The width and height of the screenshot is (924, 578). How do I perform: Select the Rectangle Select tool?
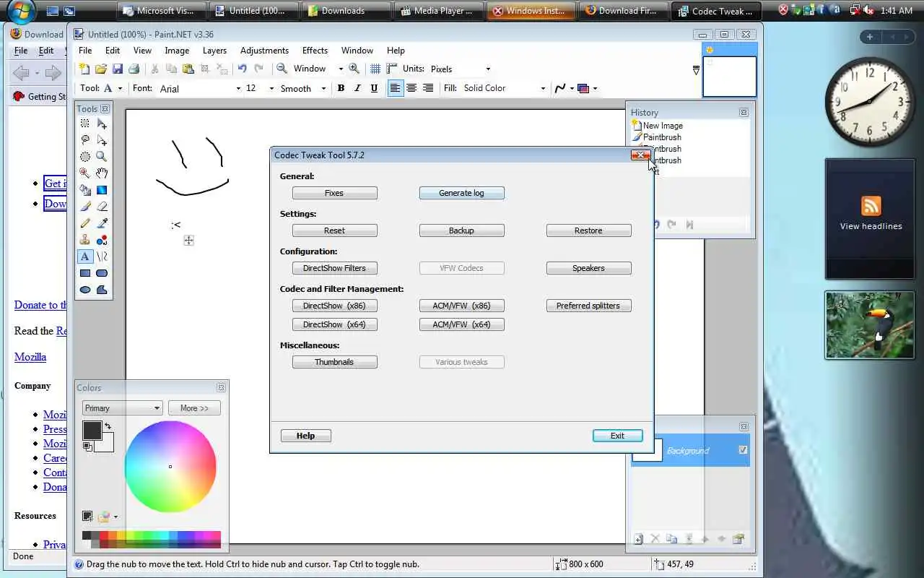click(85, 124)
